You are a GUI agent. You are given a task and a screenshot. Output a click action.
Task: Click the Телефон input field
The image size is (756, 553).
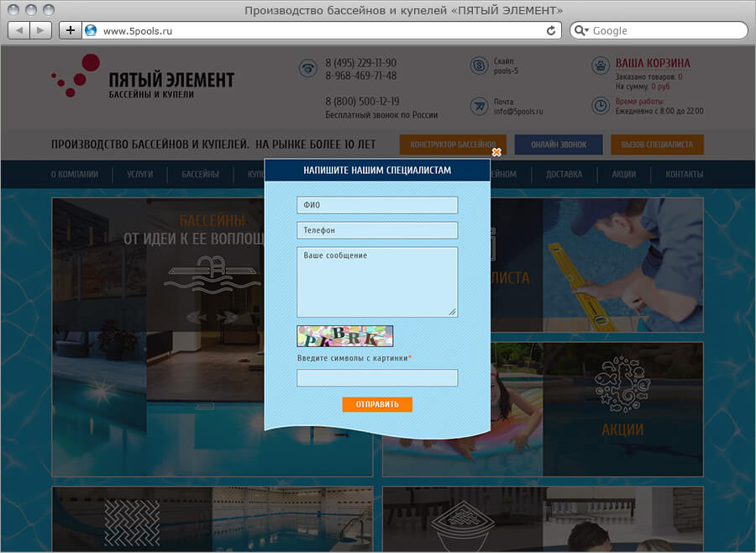pyautogui.click(x=377, y=230)
